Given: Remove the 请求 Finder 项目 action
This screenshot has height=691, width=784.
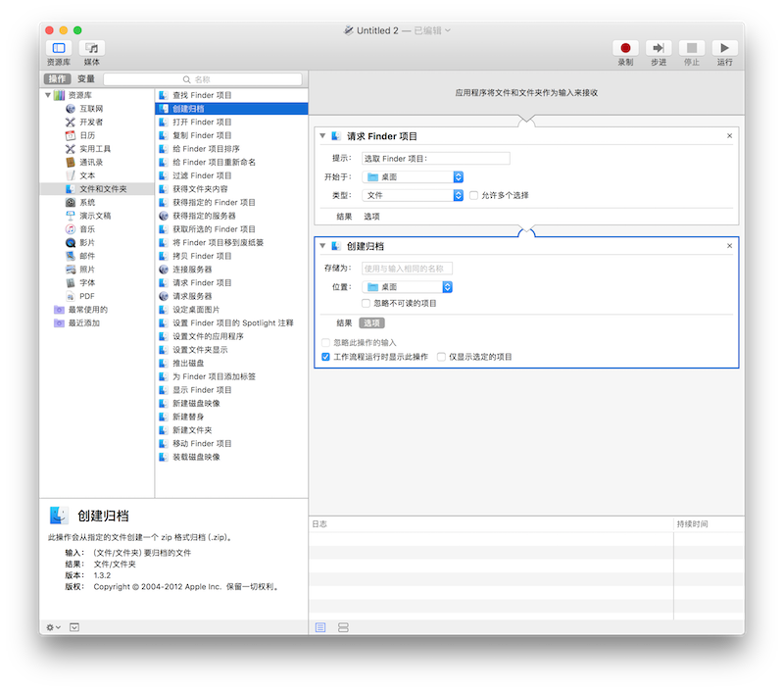Looking at the screenshot, I should (729, 136).
